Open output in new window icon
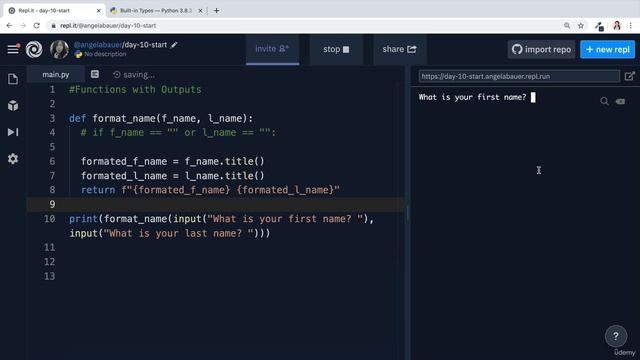 [629, 76]
